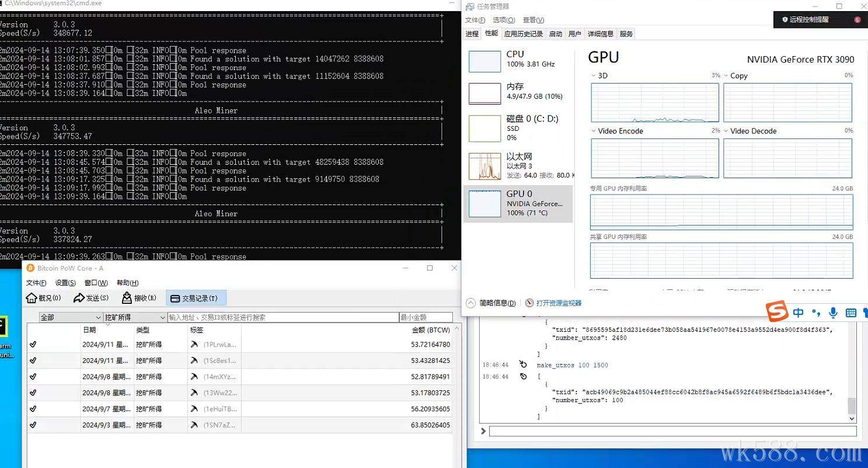Viewport: 868px width, 468px height.
Task: Switch to the 用户 users tab
Action: tap(575, 34)
